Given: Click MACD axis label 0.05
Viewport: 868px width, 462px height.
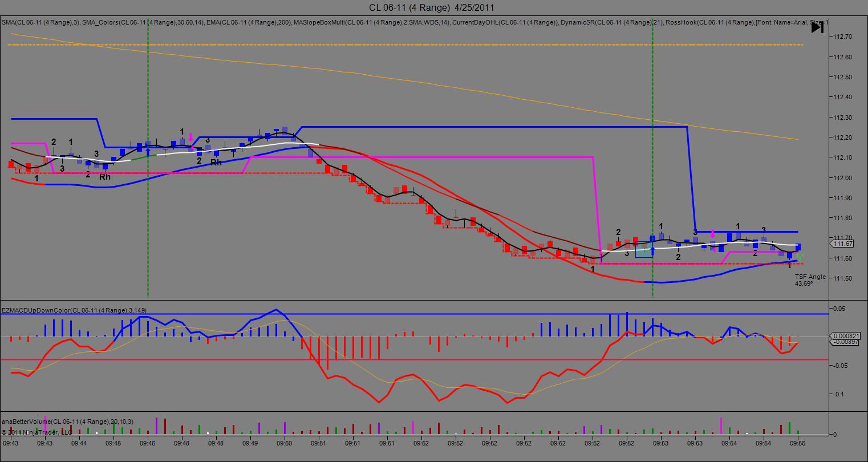Looking at the screenshot, I should point(839,309).
